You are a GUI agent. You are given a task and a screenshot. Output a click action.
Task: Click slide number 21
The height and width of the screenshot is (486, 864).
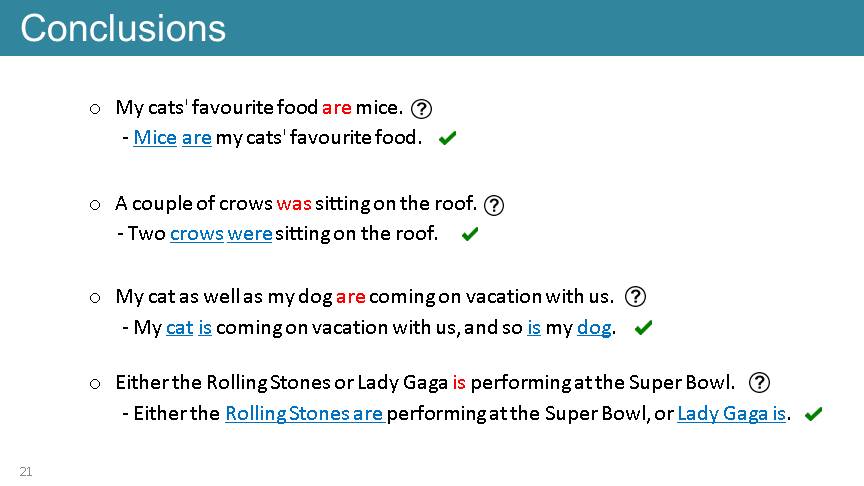point(26,472)
